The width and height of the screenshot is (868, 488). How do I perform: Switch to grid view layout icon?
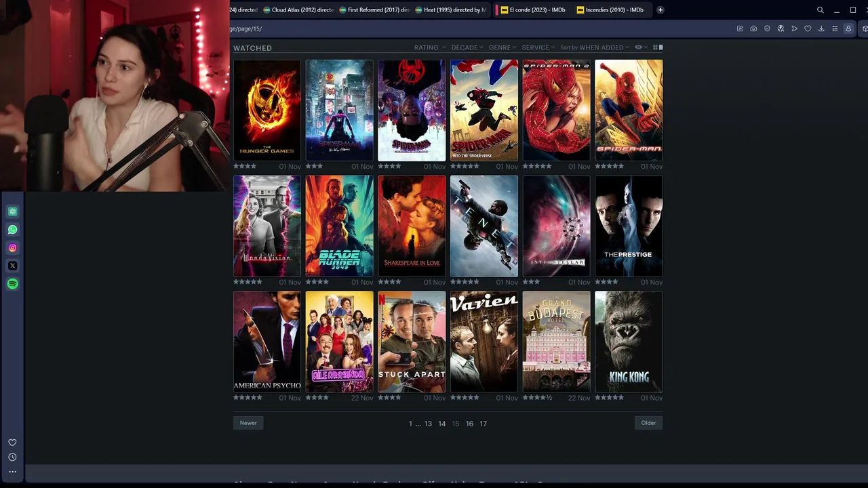tap(655, 47)
